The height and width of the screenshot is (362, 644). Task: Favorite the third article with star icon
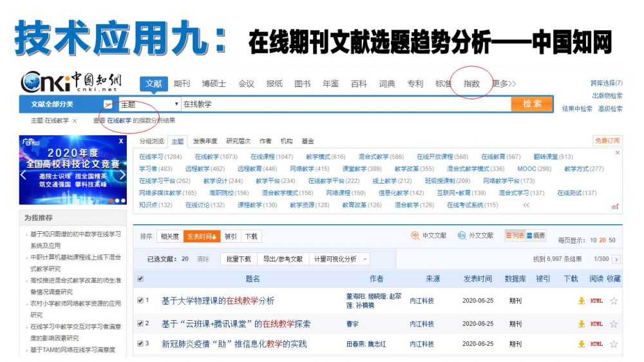point(614,345)
